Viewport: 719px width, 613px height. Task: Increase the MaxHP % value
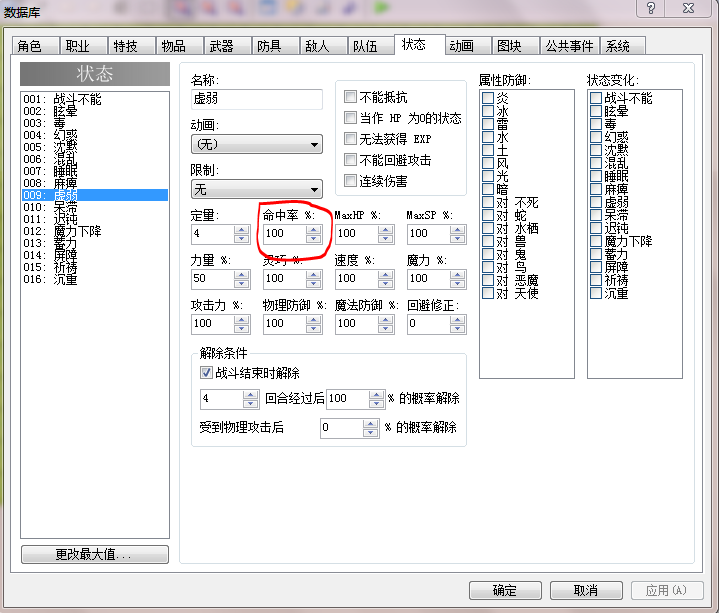click(x=386, y=230)
